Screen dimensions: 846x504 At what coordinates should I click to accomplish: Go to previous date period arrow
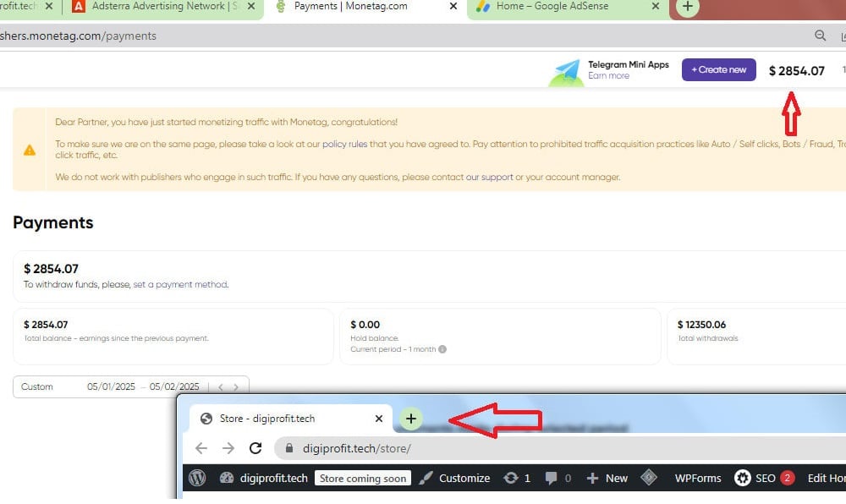[221, 386]
